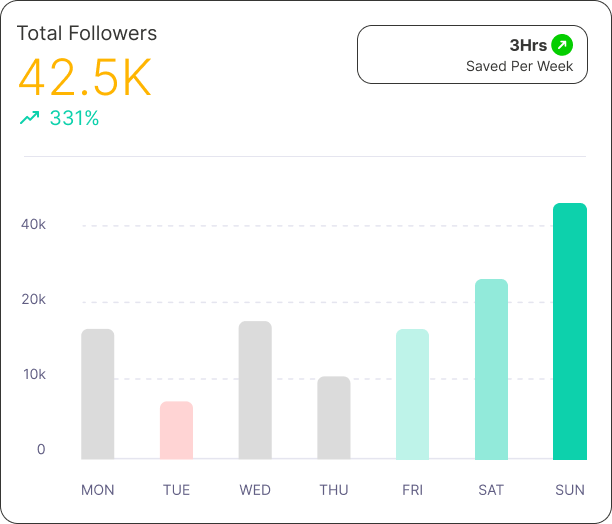Screen dimensions: 612x524
Task: Click the WED axis label
Action: point(255,490)
